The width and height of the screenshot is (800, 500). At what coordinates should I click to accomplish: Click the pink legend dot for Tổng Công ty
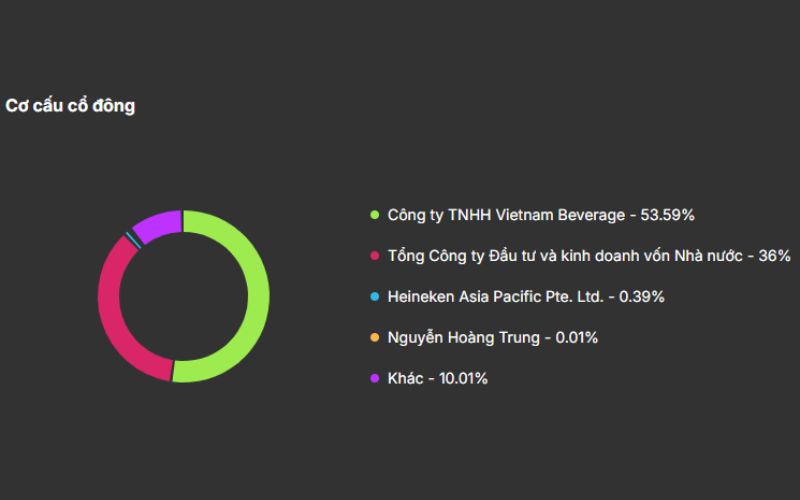[375, 256]
